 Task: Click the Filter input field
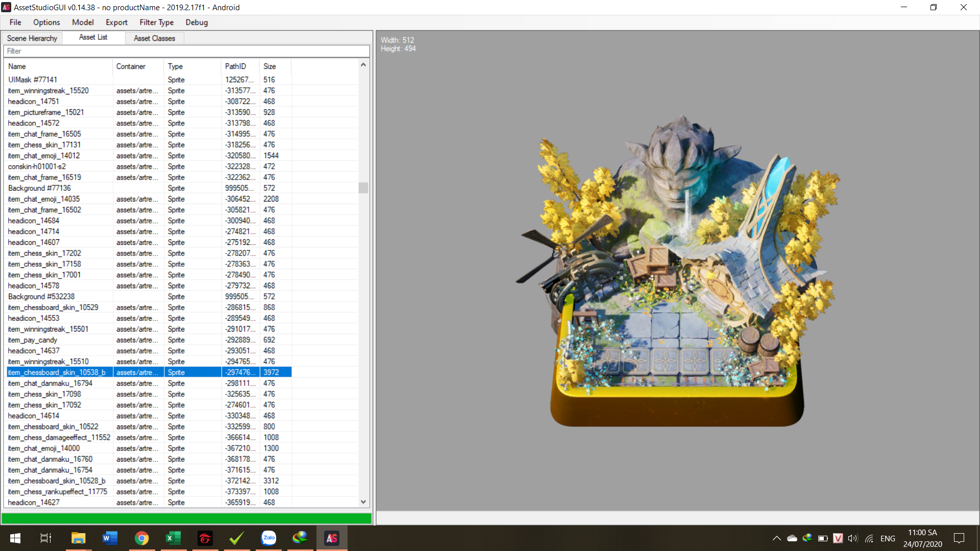[186, 51]
